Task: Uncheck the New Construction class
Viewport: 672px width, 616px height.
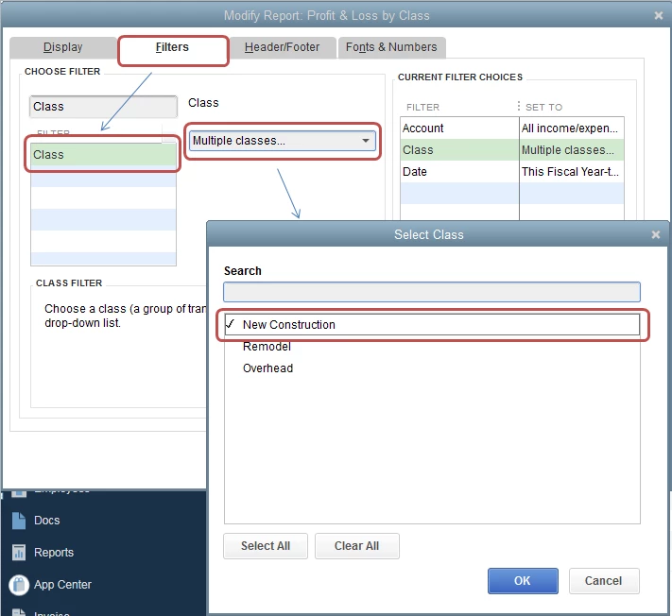Action: click(432, 324)
